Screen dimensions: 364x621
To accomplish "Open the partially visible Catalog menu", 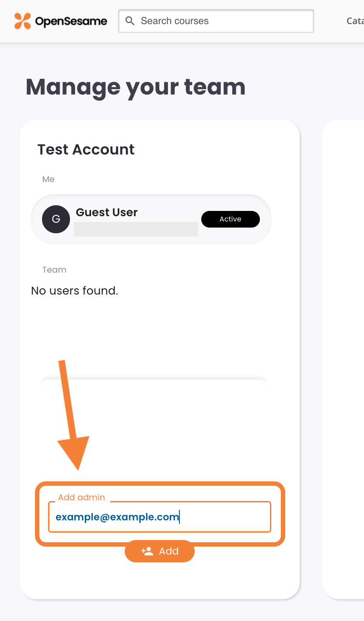I will click(355, 21).
